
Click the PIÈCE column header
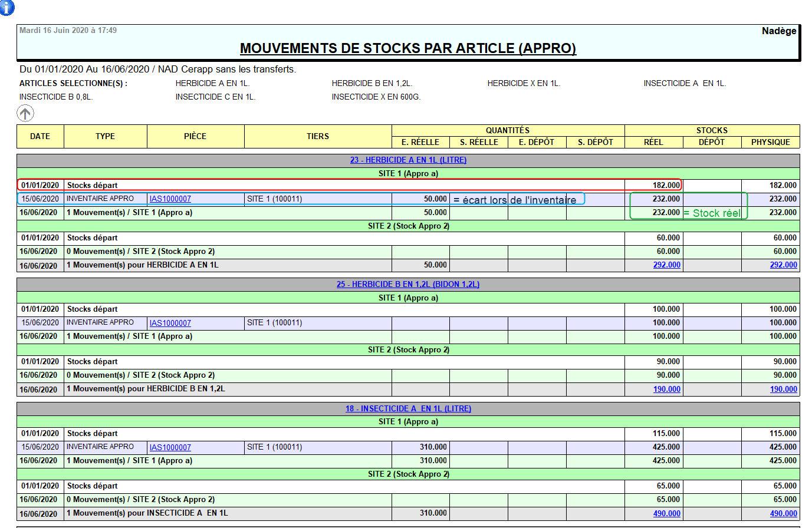coord(195,136)
